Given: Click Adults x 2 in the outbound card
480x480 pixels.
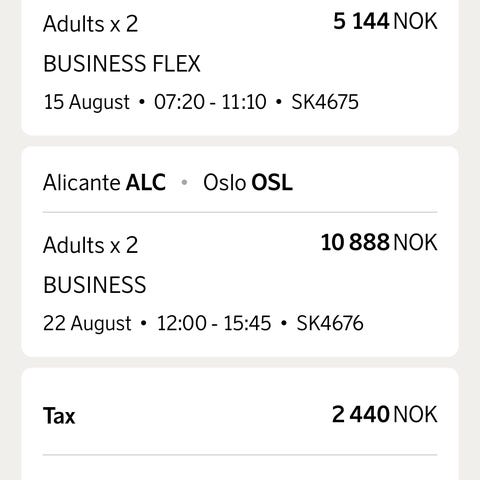Looking at the screenshot, I should pos(90,24).
